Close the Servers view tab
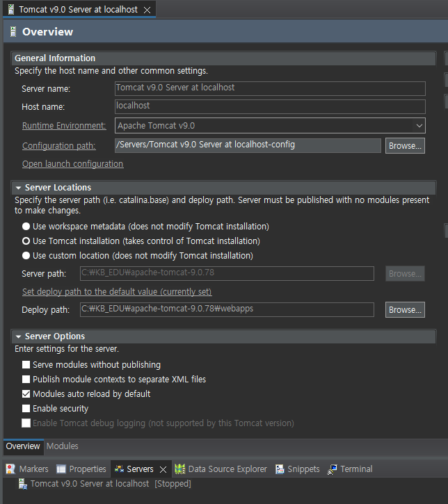Image resolution: width=448 pixels, height=504 pixels. pyautogui.click(x=163, y=469)
